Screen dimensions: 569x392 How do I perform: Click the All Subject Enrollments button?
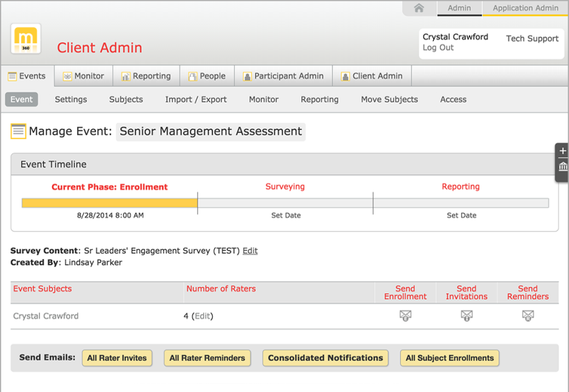449,358
